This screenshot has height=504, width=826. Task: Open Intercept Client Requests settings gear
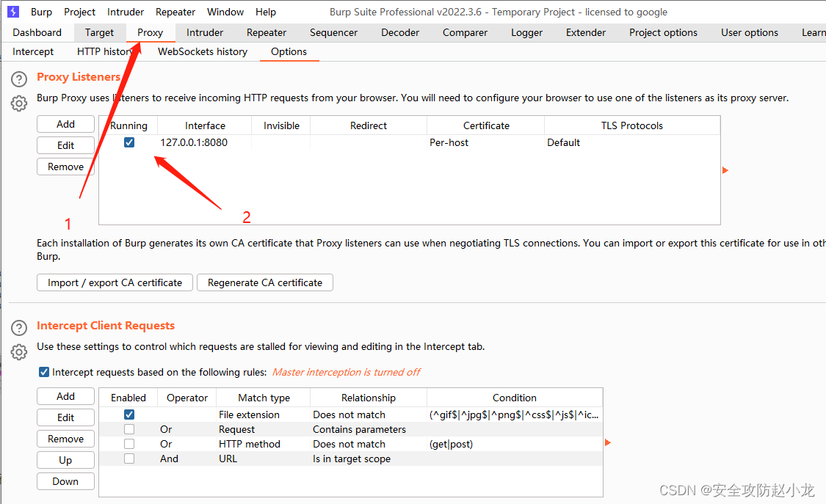[19, 352]
